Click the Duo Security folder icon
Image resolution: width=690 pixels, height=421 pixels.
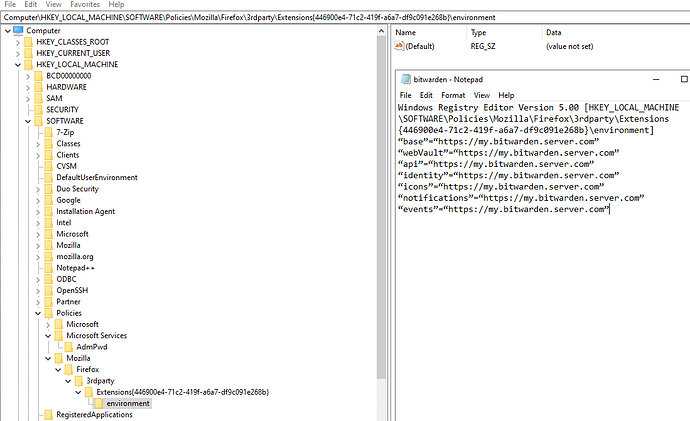pos(49,189)
